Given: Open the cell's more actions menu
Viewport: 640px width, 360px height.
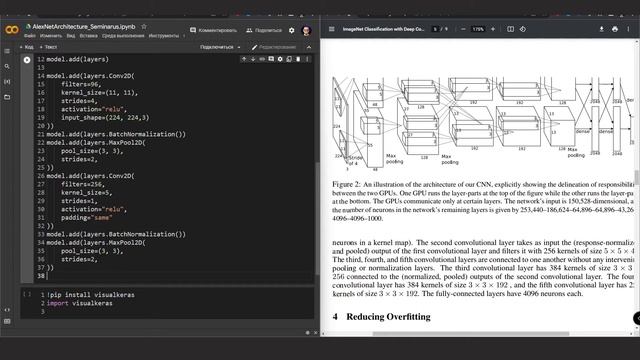Looking at the screenshot, I should (307, 59).
